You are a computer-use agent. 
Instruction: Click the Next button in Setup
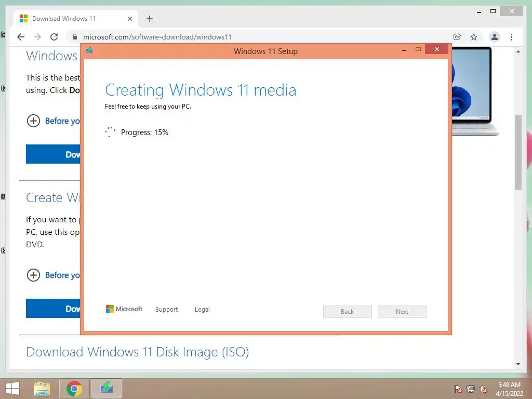402,312
